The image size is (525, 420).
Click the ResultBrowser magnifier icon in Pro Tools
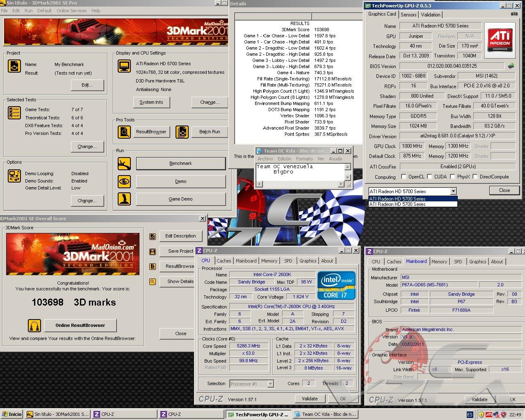(124, 132)
